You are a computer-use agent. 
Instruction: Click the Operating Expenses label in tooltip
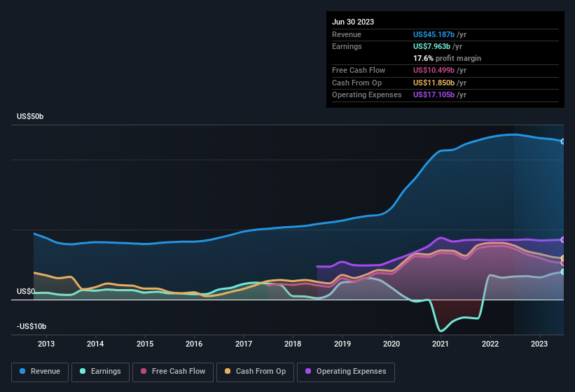point(367,95)
